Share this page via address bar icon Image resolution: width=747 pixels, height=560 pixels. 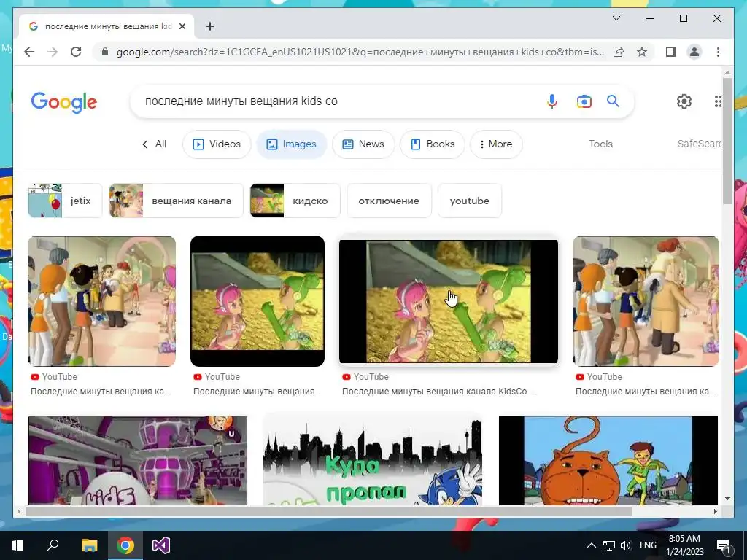pos(619,52)
